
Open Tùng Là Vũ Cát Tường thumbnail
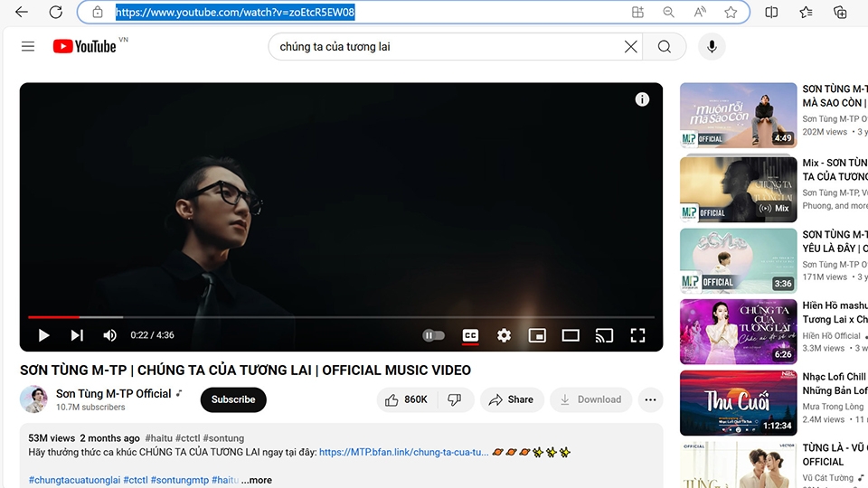click(x=738, y=465)
